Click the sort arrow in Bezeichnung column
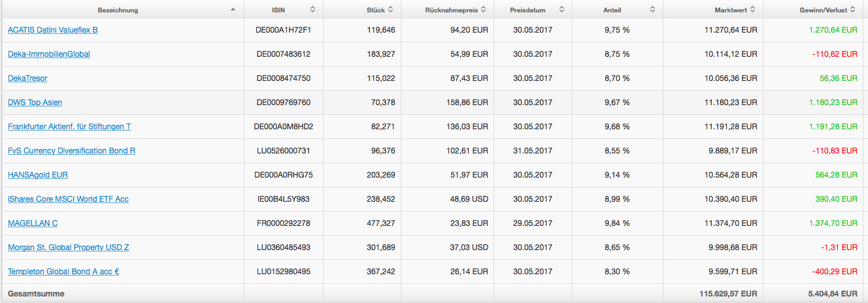868x303 pixels. pos(233,10)
